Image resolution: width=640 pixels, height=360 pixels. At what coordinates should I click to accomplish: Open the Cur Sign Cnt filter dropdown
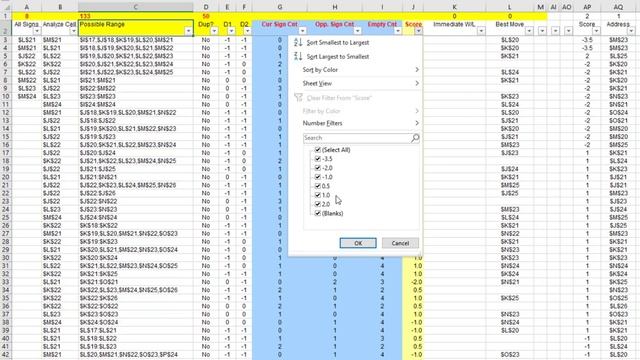coord(302,31)
